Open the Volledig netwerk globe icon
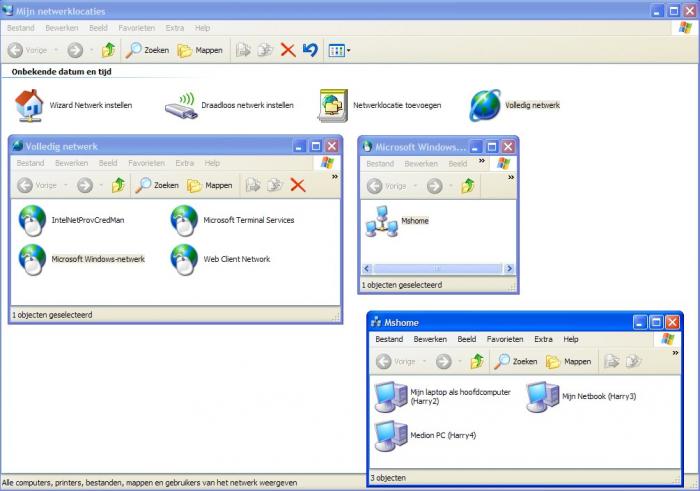The image size is (700, 491). point(485,105)
